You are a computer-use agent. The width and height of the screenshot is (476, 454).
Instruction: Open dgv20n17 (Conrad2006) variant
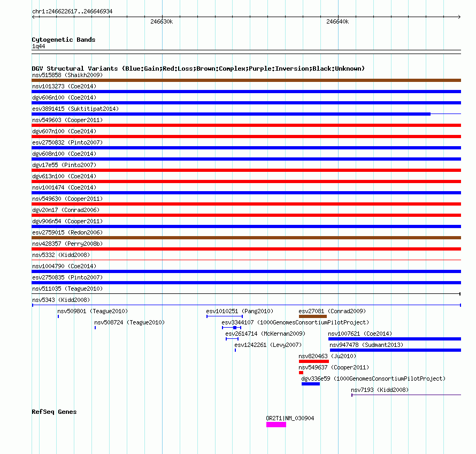[x=66, y=210]
